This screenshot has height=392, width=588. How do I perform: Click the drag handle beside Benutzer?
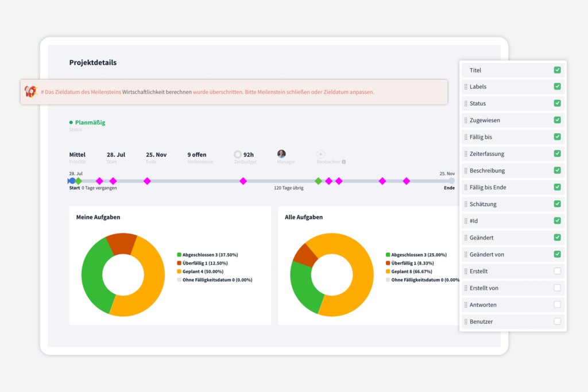(466, 321)
